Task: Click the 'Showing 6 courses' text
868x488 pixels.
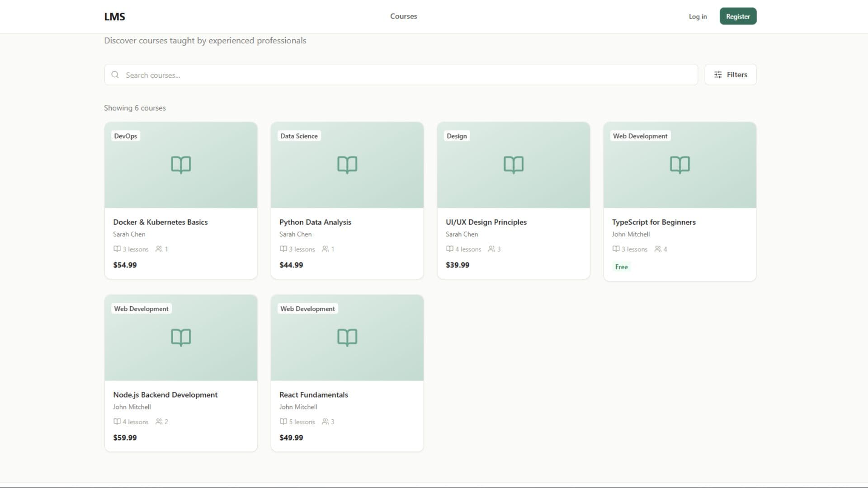Action: point(135,108)
